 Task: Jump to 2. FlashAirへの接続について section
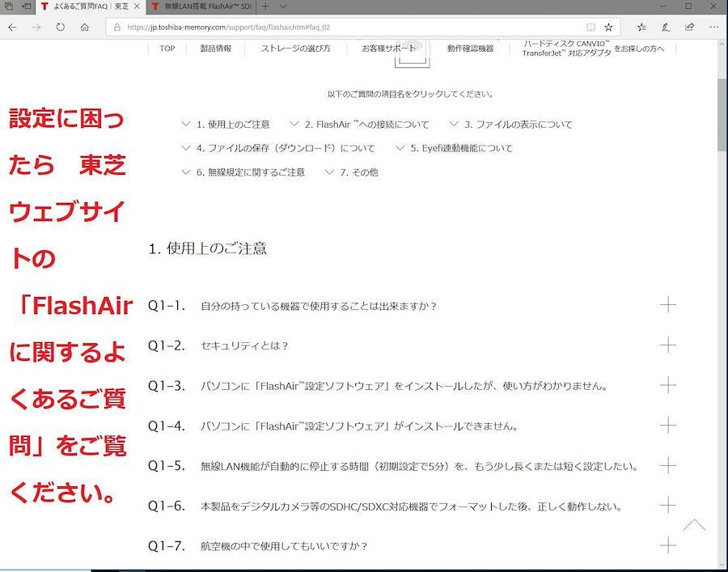pos(360,125)
